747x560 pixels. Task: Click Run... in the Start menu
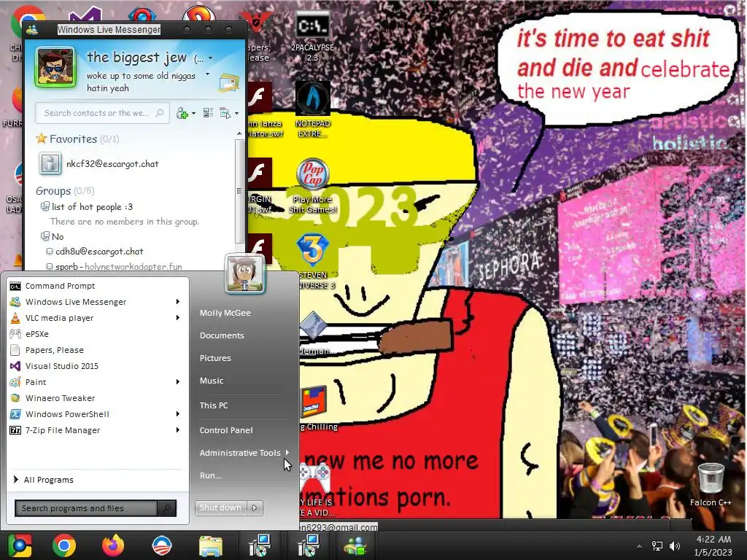(210, 475)
